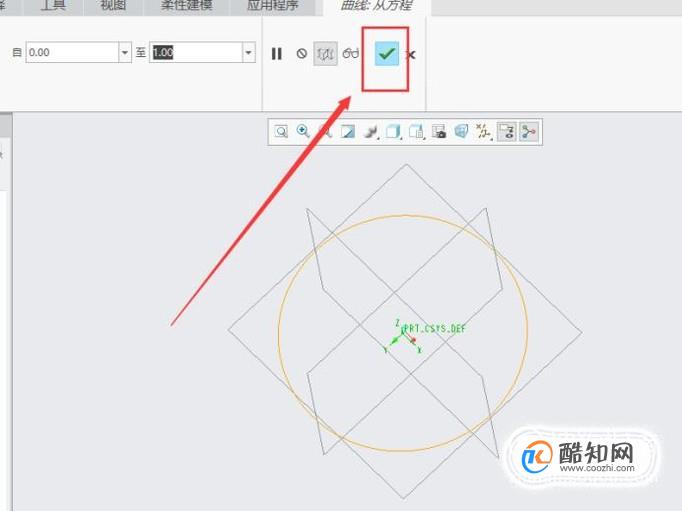Viewport: 682px width, 511px height.
Task: Click the PRT_CSYS_DEF coordinate system label
Action: pyautogui.click(x=435, y=329)
